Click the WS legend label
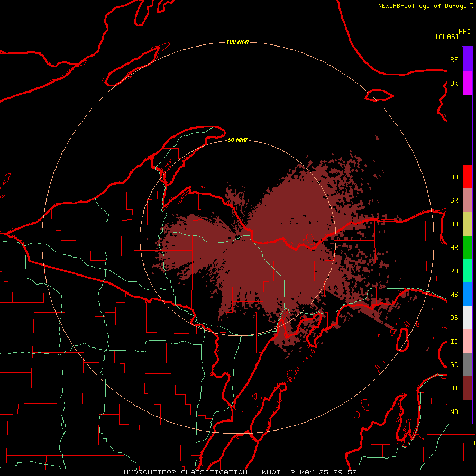 coord(454,295)
